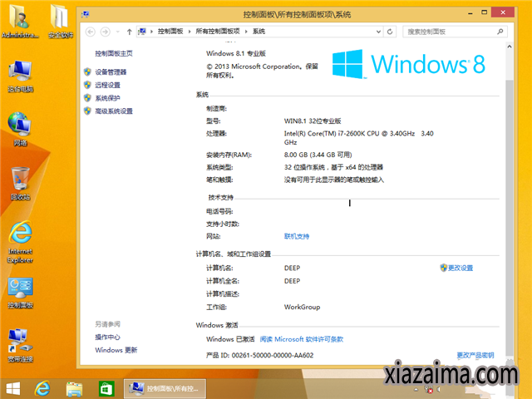Open the Windows Start button
Screen dimensions: 532x399
[x=13, y=388]
